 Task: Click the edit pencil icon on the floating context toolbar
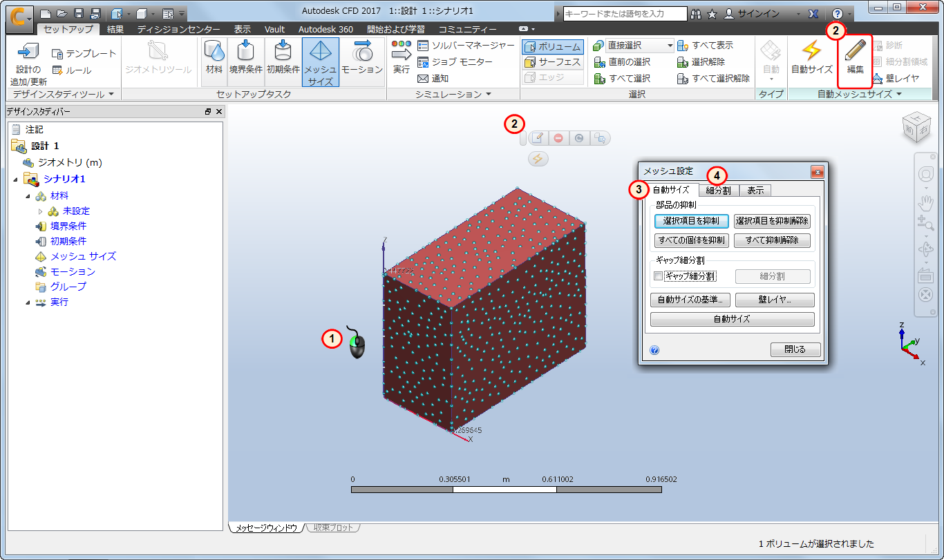coord(537,138)
